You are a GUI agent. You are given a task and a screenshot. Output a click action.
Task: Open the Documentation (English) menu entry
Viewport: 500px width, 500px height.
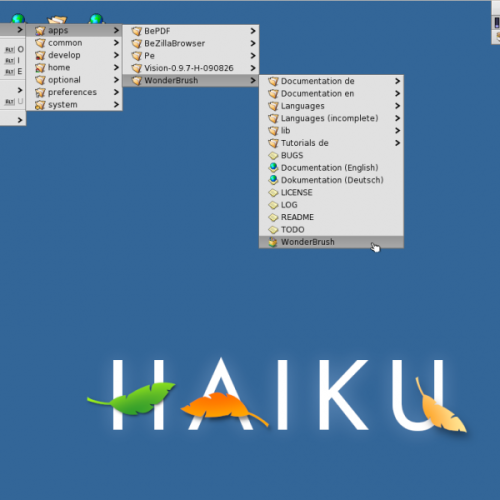[x=331, y=168]
